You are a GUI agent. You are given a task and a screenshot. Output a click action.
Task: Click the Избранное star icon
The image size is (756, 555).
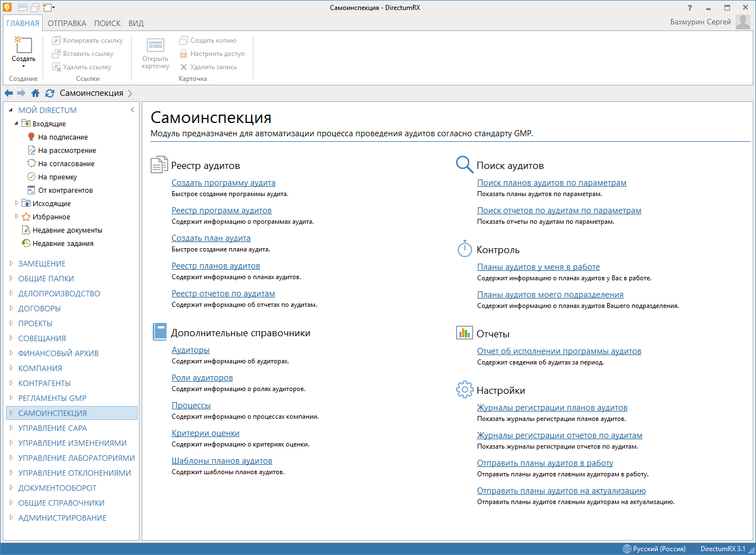pyautogui.click(x=26, y=217)
